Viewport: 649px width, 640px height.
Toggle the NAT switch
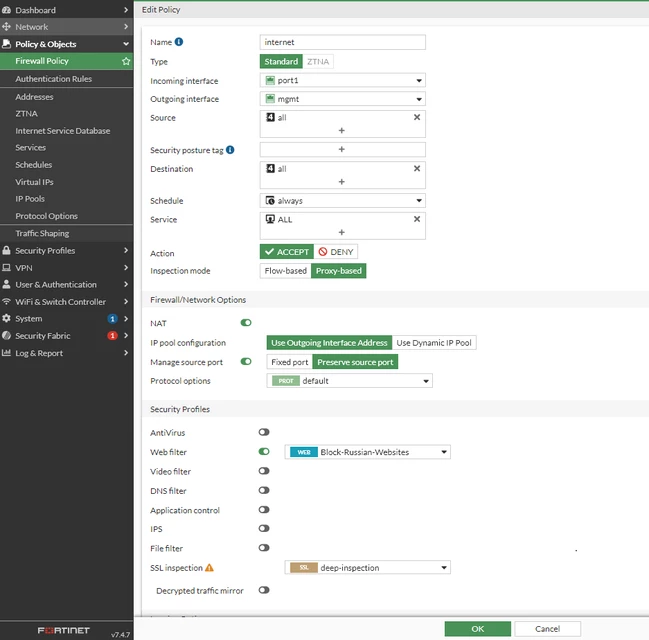point(246,322)
